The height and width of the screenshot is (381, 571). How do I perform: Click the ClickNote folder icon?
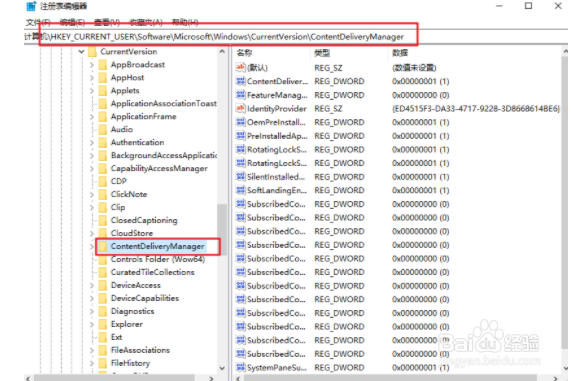point(103,195)
